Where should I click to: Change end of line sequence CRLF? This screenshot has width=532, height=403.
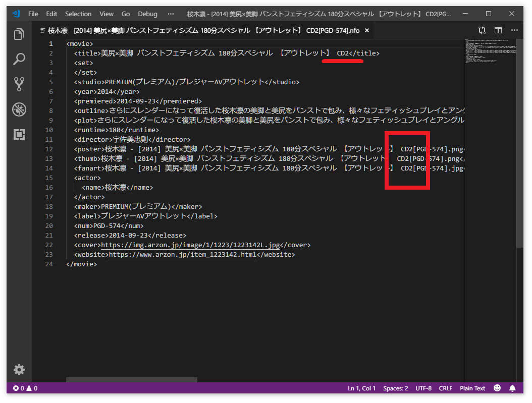(446, 388)
